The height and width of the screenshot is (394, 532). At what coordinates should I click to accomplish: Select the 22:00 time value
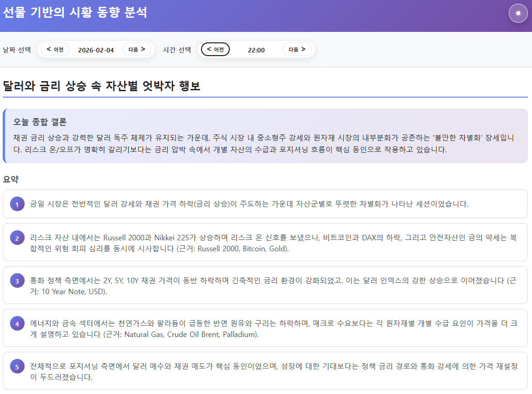(x=256, y=50)
